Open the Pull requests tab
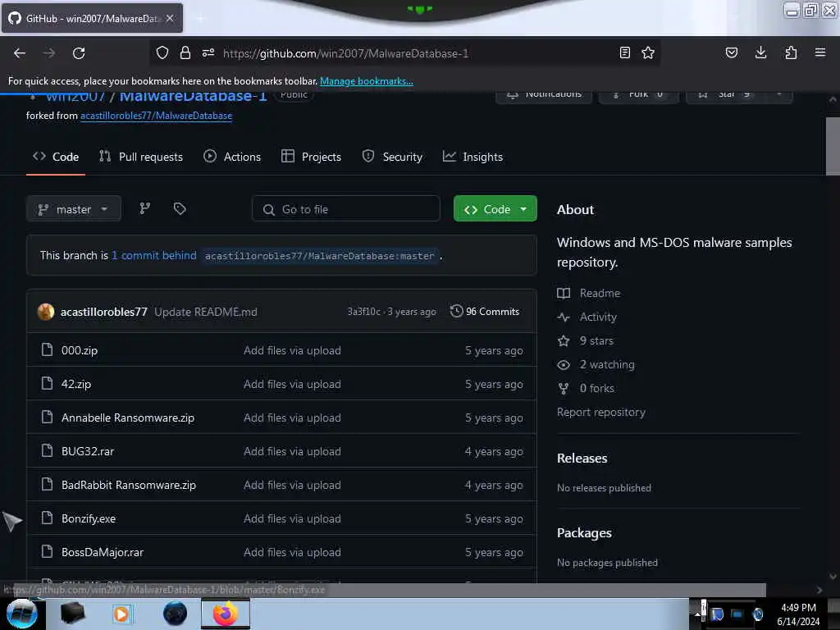The width and height of the screenshot is (840, 630). (x=141, y=157)
